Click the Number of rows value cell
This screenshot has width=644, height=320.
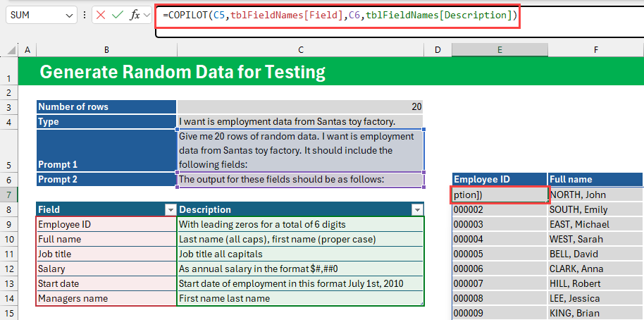tap(300, 106)
